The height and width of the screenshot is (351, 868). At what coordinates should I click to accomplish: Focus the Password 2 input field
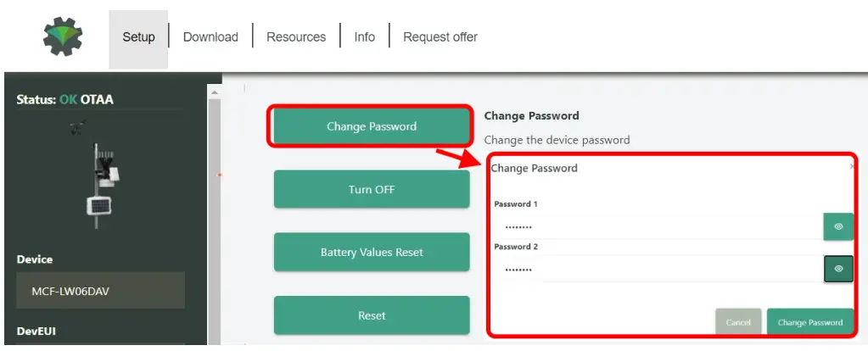click(658, 269)
